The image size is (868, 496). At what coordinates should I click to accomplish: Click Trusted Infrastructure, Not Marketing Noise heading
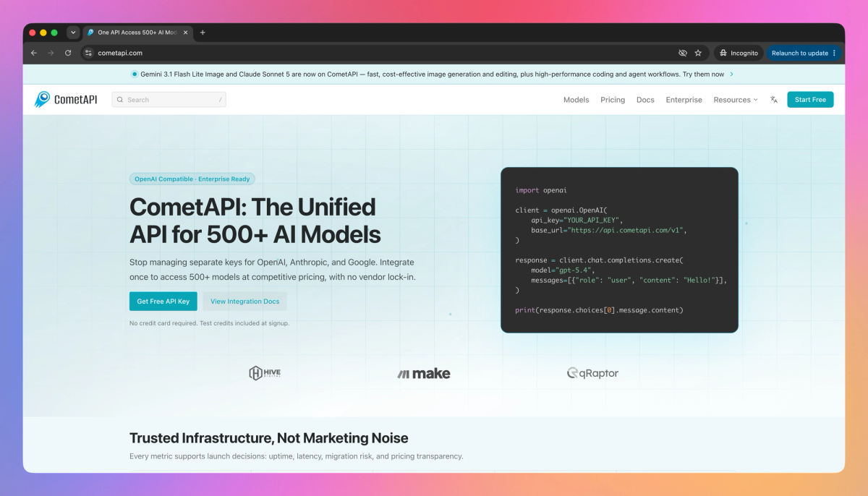(x=269, y=437)
